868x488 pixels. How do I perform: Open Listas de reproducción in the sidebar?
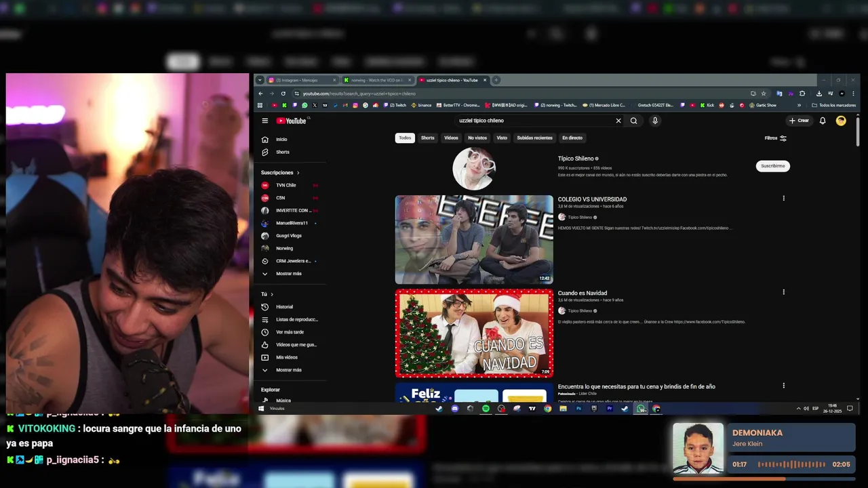(x=290, y=319)
